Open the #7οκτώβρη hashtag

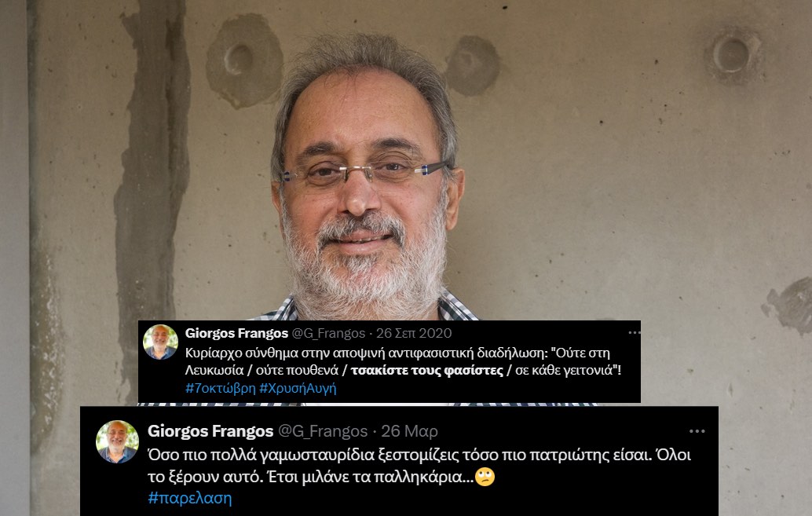pyautogui.click(x=221, y=388)
